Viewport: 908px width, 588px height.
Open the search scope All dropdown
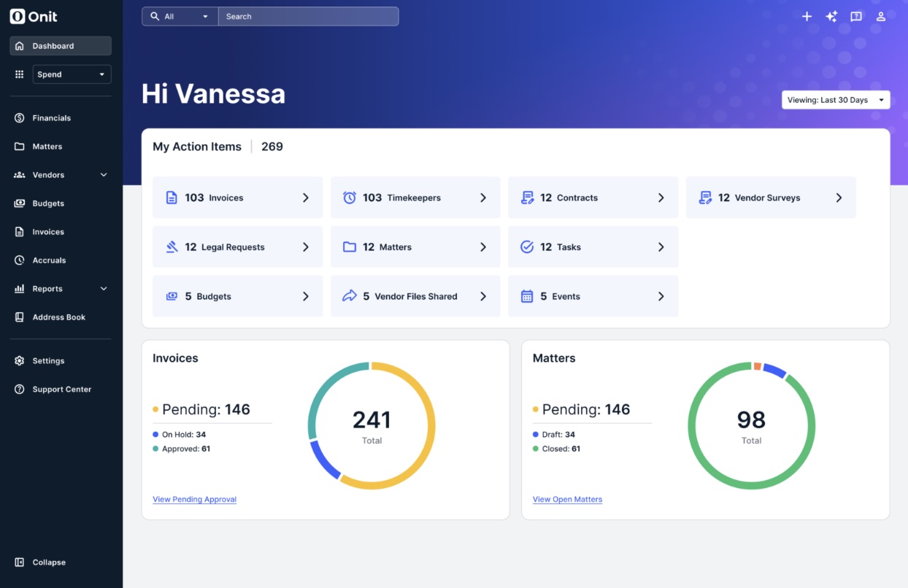180,17
